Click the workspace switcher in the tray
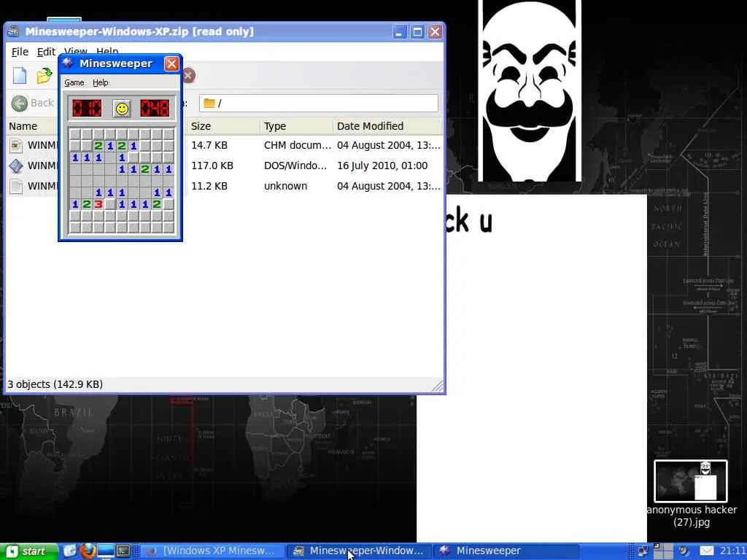The height and width of the screenshot is (560, 747). coord(662,551)
